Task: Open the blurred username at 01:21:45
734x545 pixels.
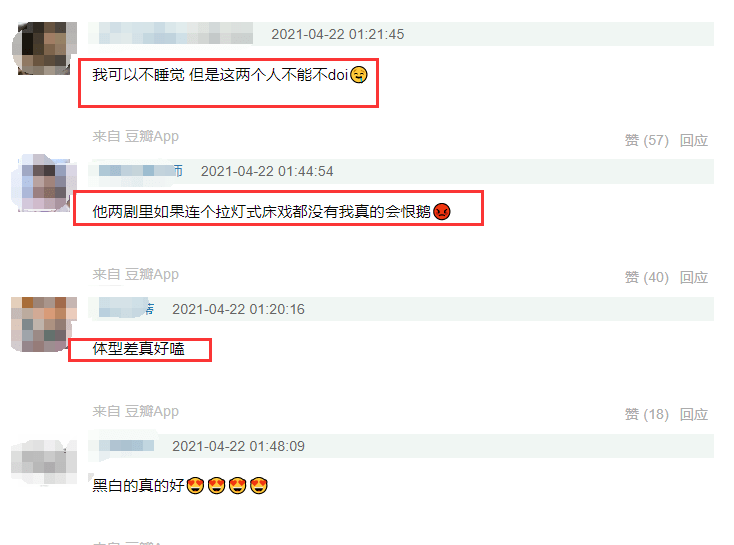Action: [x=176, y=34]
